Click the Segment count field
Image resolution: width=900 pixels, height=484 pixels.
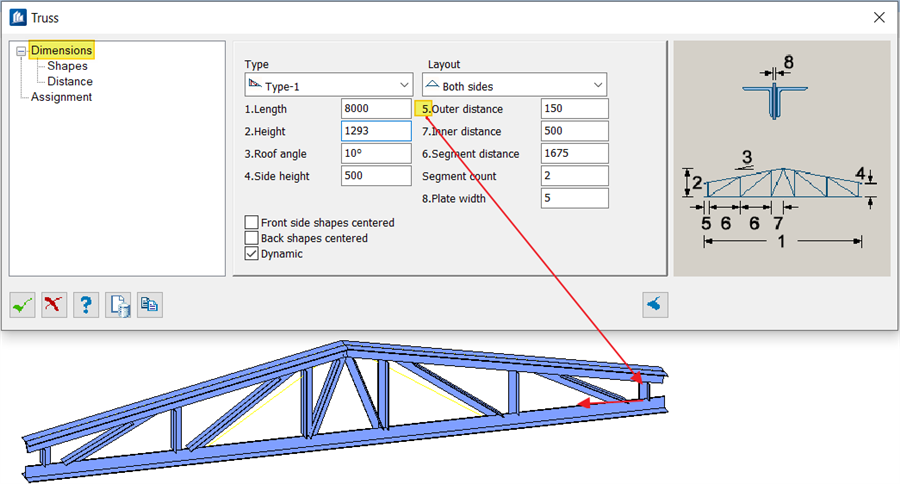[575, 176]
